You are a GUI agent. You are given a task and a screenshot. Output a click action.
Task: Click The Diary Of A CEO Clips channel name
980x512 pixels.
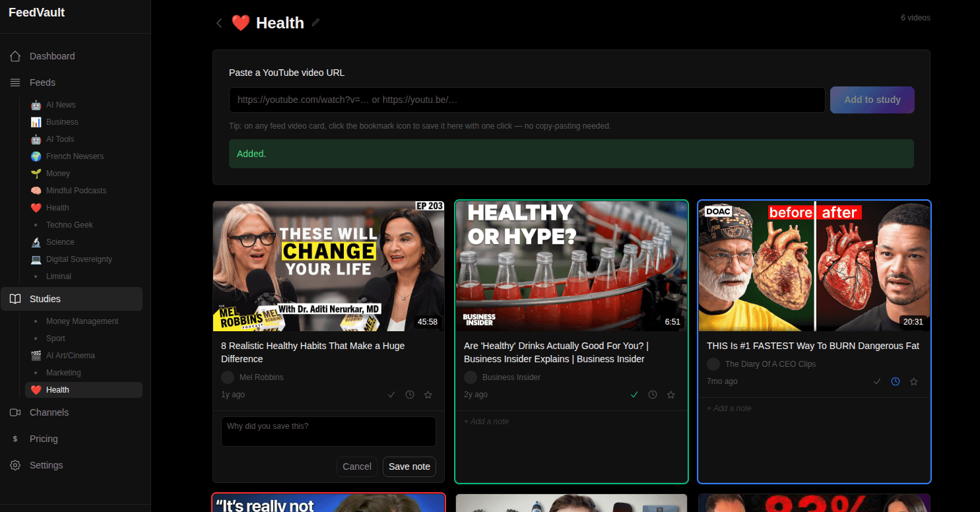click(x=770, y=364)
